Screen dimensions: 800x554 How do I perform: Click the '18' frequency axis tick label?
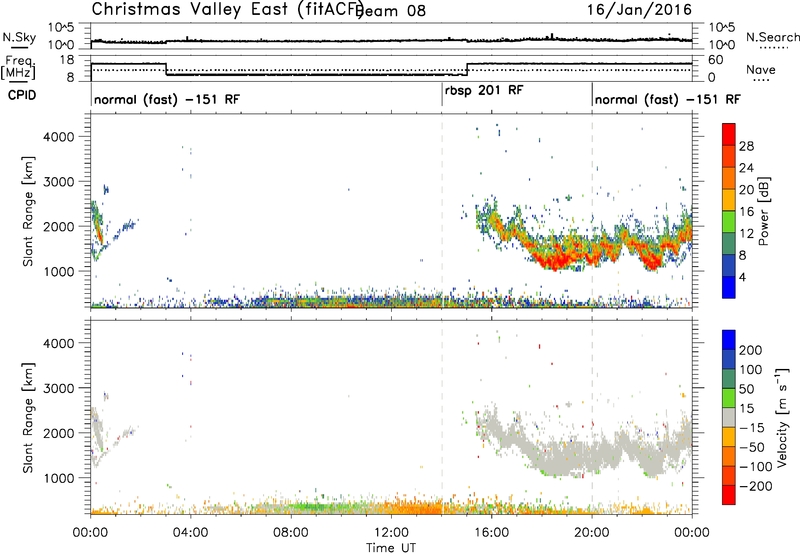click(x=67, y=60)
